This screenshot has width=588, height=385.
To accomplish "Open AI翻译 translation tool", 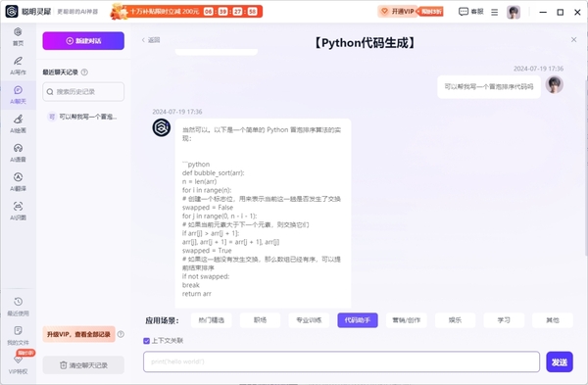I will tap(18, 182).
